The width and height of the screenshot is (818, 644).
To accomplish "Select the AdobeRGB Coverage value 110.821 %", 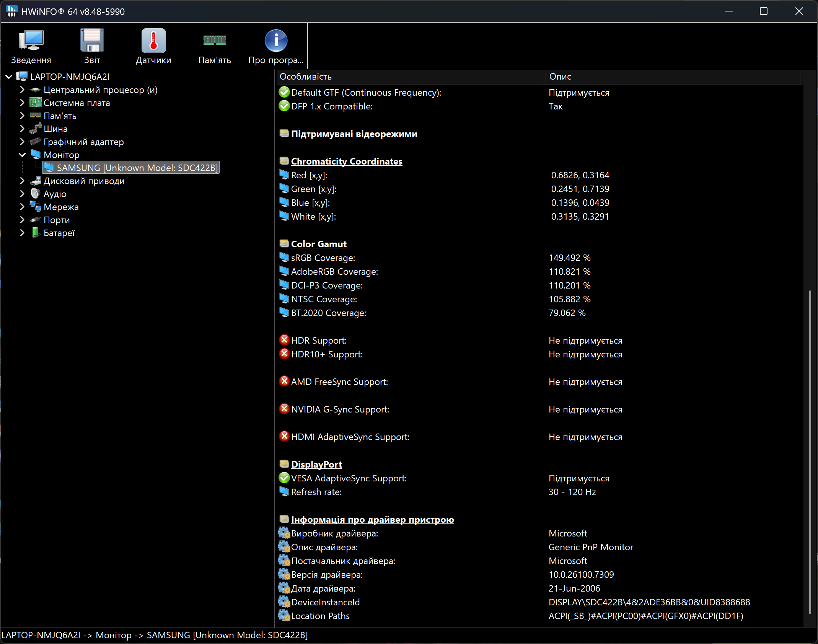I will [570, 272].
